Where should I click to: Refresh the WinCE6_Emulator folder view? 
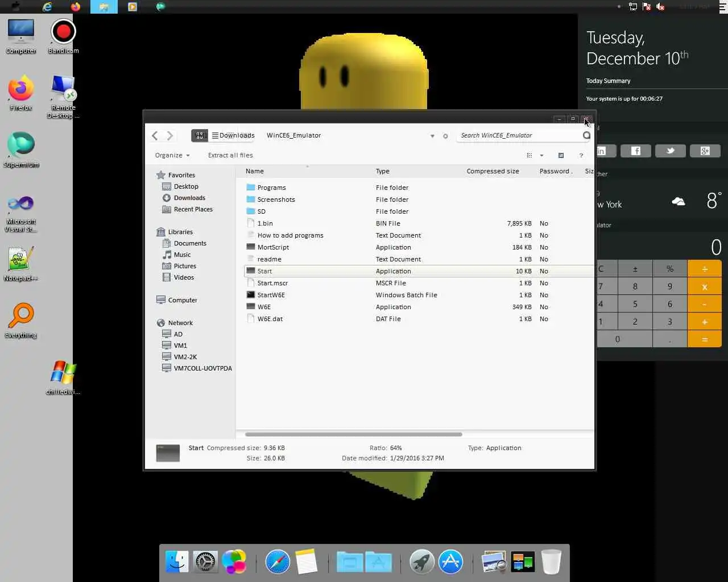click(445, 136)
